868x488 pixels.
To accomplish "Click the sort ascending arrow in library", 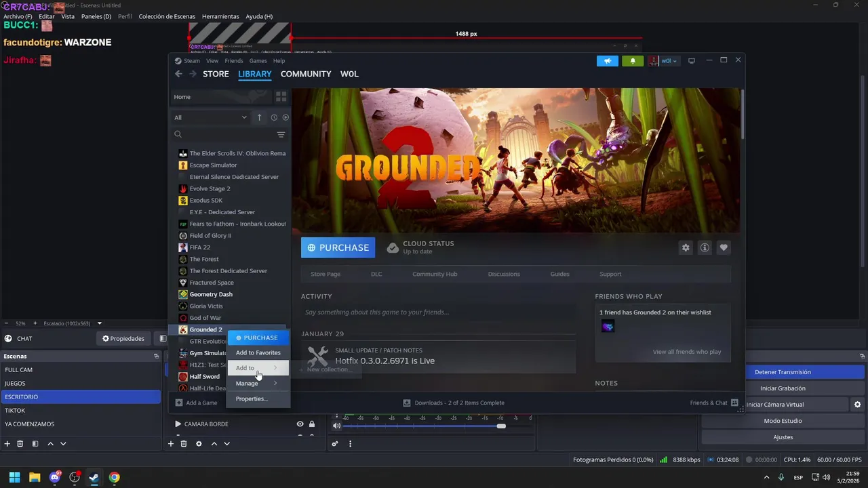I will (x=259, y=117).
